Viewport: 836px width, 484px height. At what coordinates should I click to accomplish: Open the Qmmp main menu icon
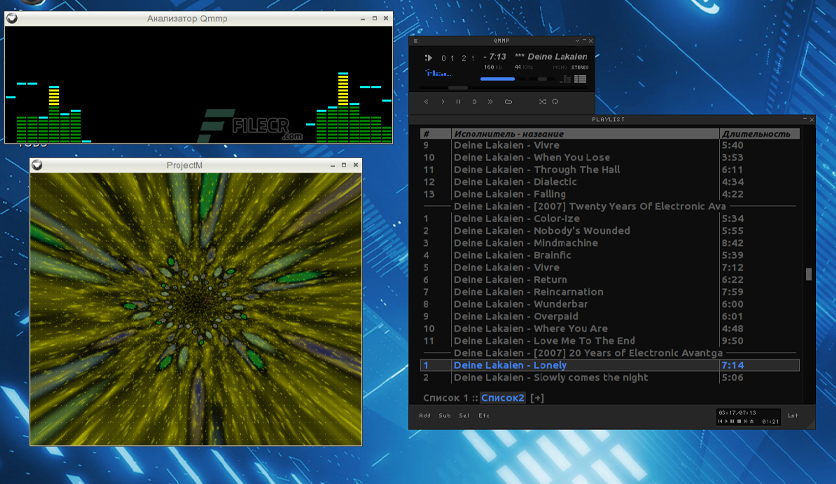416,41
